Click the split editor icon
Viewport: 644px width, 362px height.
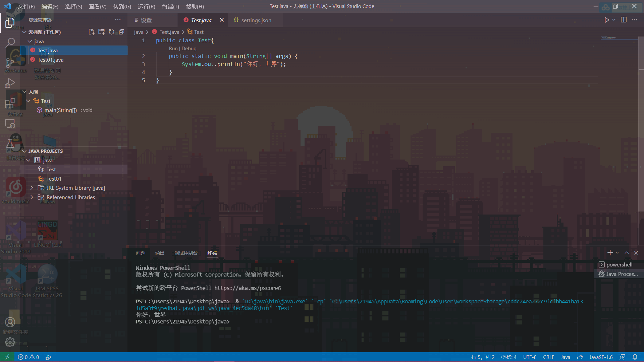pyautogui.click(x=624, y=20)
